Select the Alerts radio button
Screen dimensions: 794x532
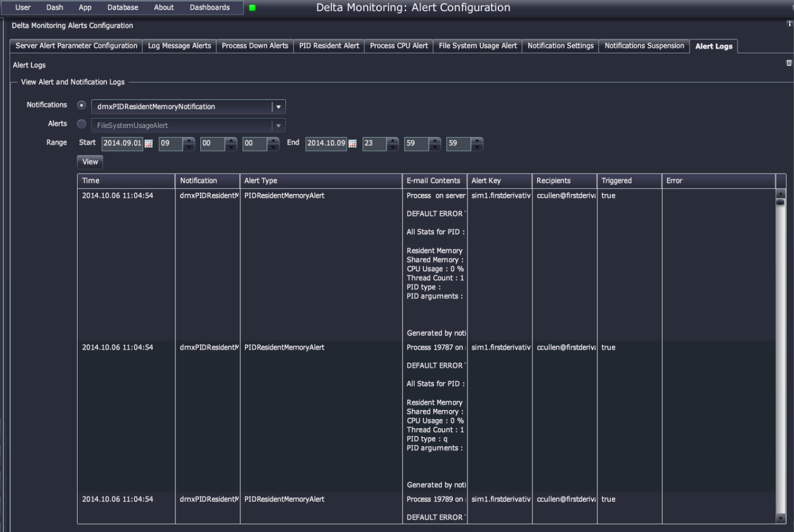81,124
